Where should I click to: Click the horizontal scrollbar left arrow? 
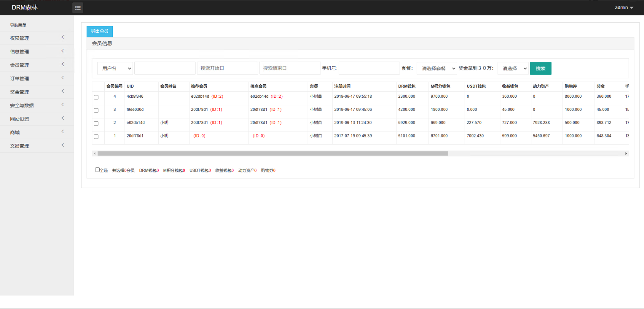pos(95,154)
